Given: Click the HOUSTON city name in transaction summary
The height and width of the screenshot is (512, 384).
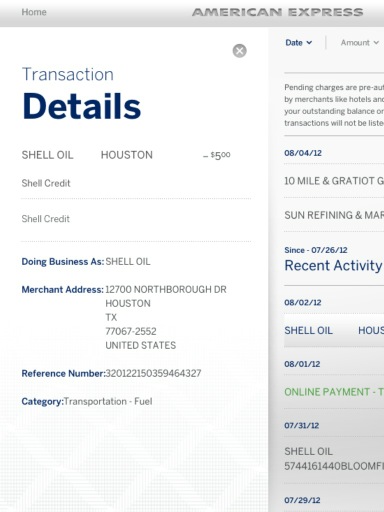Looking at the screenshot, I should [127, 155].
